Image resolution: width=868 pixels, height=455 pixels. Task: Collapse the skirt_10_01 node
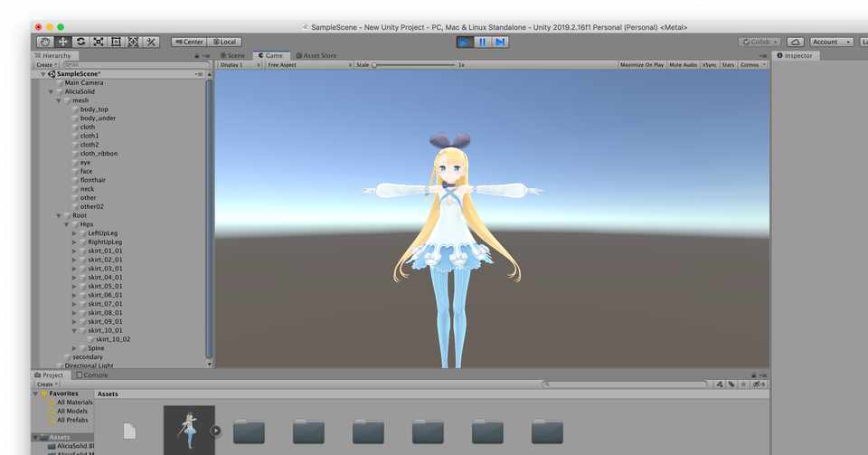[x=74, y=331]
